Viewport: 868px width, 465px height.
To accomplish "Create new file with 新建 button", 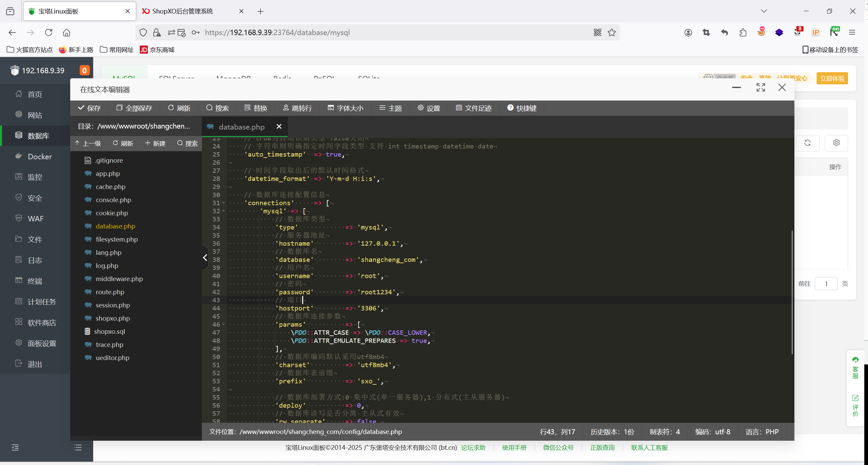I will [x=155, y=143].
